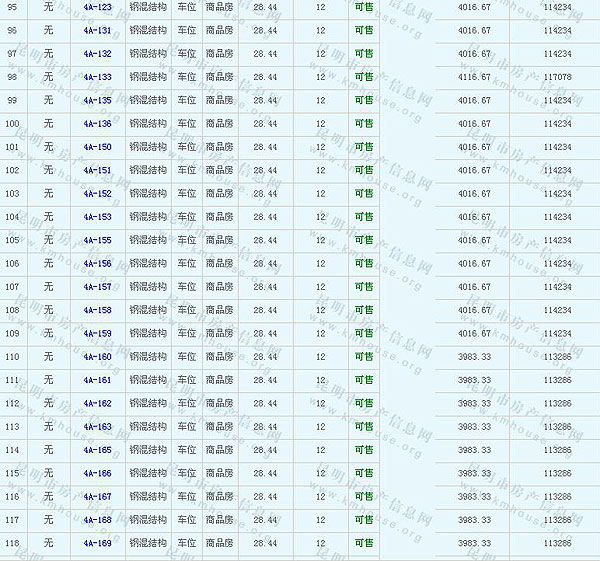Open the 4A-160 unit link
Screen dimensions: 600x561
click(97, 357)
